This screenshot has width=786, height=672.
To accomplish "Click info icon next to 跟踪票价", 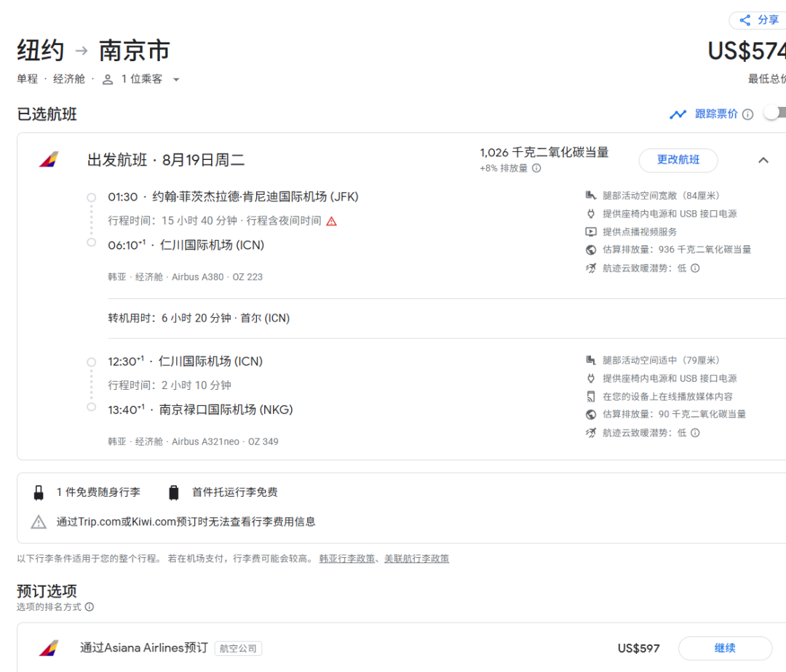I will pos(747,114).
